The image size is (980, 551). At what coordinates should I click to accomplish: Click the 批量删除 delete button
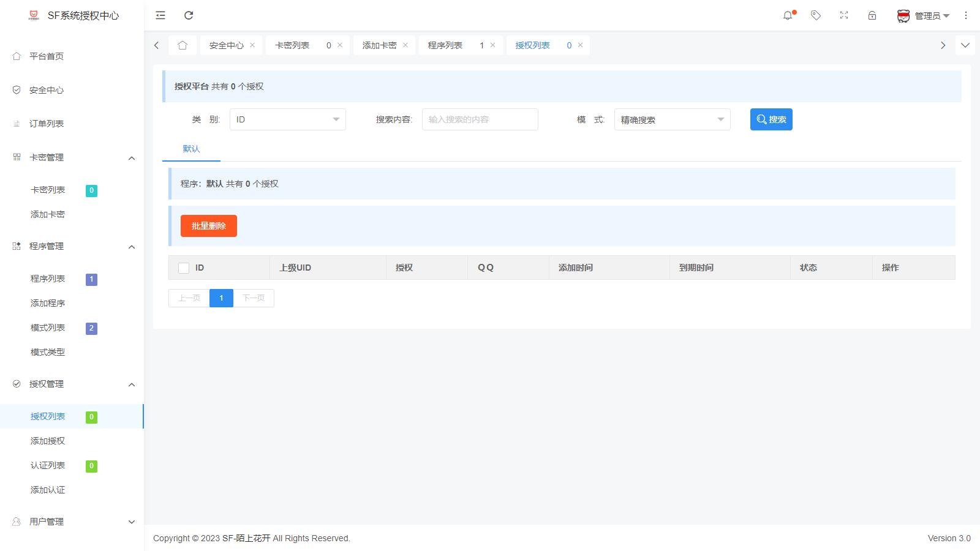pos(208,225)
